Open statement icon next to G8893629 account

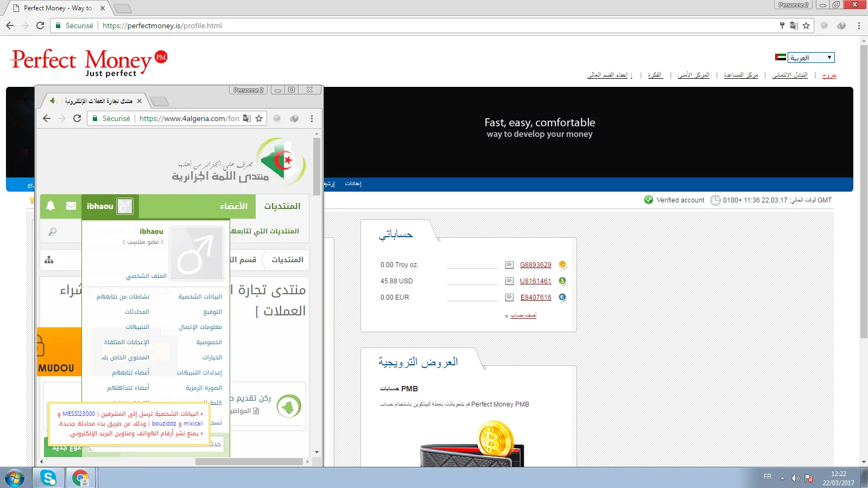point(509,265)
